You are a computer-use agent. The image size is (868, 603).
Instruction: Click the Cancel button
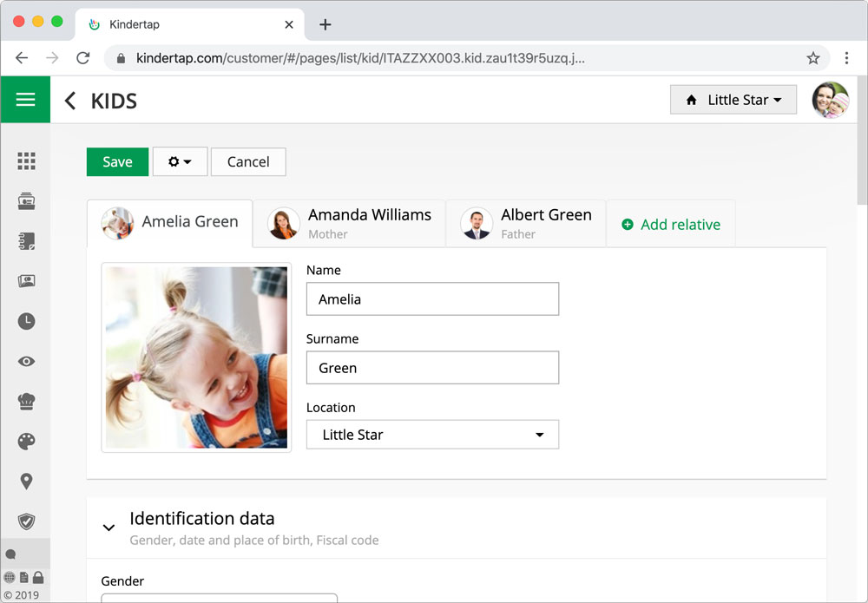[x=248, y=162]
